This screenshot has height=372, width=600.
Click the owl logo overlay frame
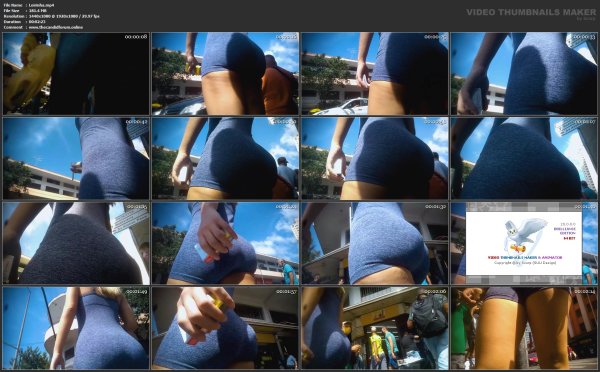[x=524, y=243]
